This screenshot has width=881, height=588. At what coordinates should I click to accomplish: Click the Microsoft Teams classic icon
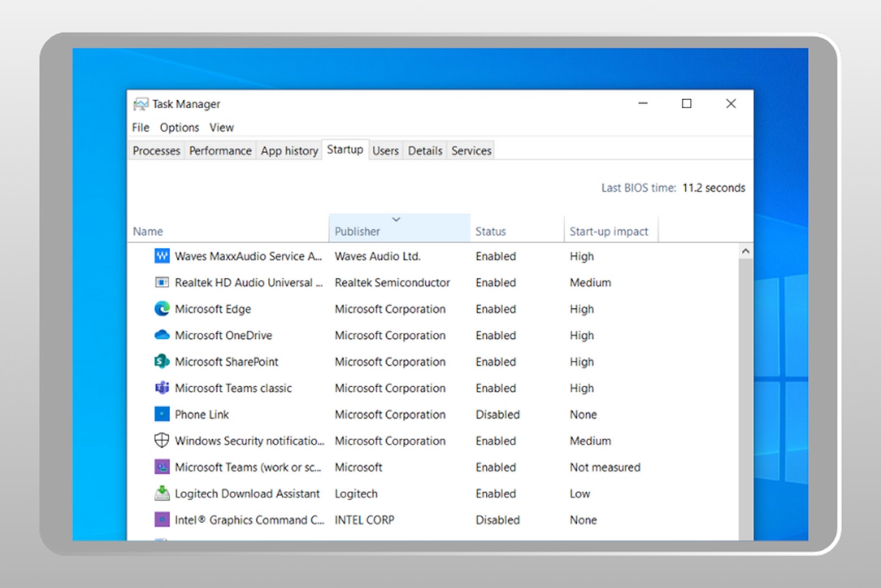[x=162, y=387]
